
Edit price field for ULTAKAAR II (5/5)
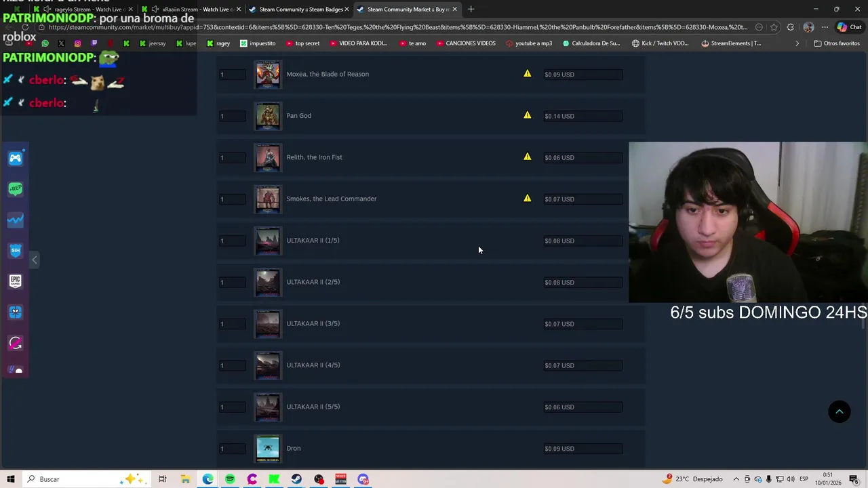click(x=583, y=407)
